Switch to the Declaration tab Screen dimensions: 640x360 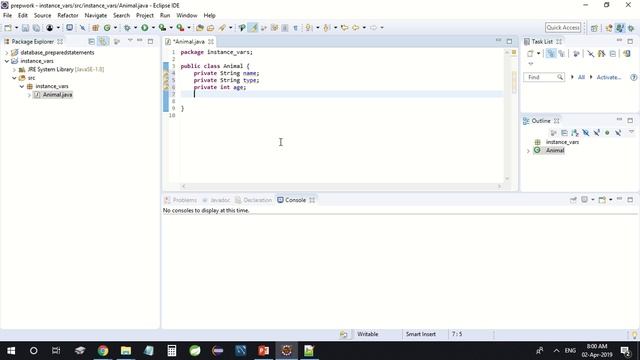point(253,200)
